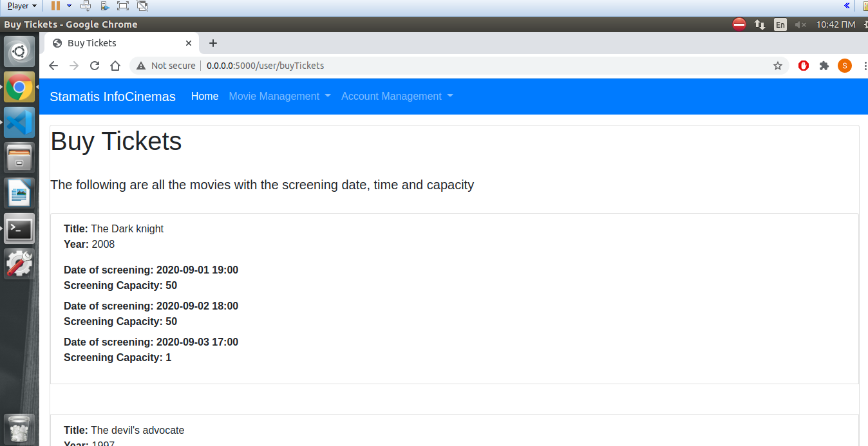
Task: Open Chrome profile avatar S
Action: tap(845, 66)
